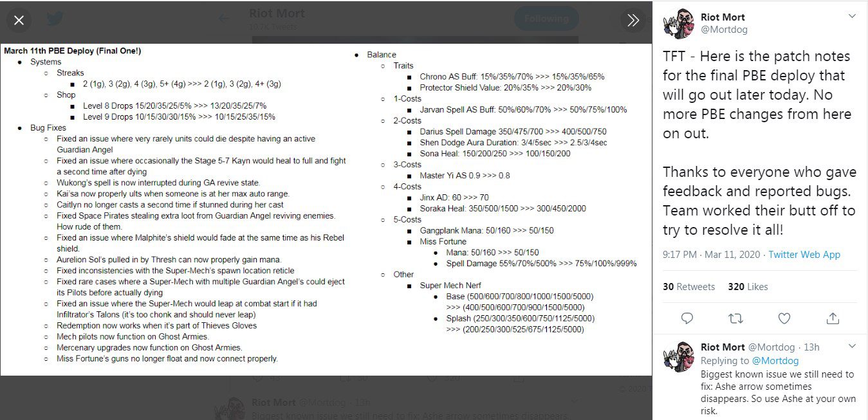Open Riot Mort's avatar on the reply tweet
The width and height of the screenshot is (868, 420).
pyautogui.click(x=678, y=358)
